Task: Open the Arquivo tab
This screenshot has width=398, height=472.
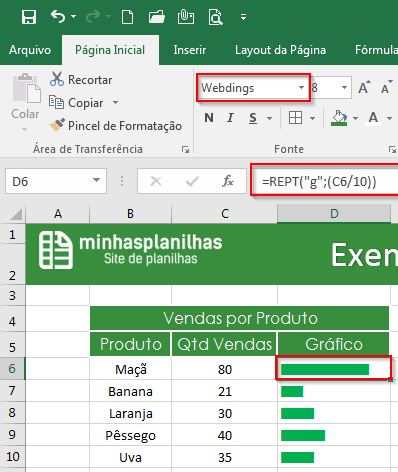Action: [30, 50]
